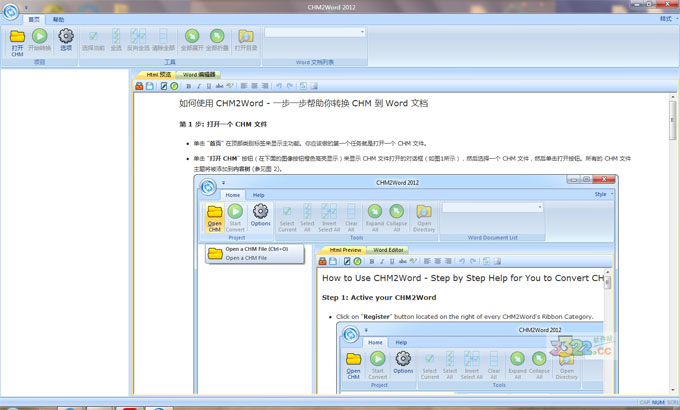
Task: Toggle italic formatting in editor toolbar
Action: click(198, 86)
